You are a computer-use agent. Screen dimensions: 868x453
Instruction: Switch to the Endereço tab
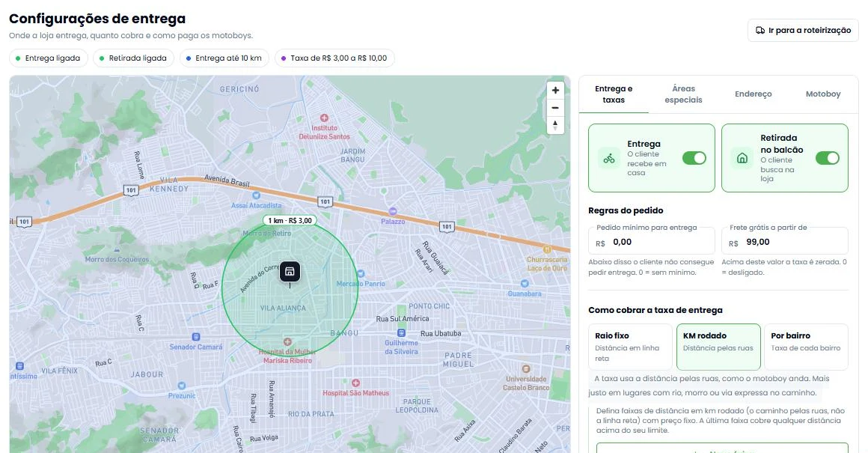tap(753, 94)
